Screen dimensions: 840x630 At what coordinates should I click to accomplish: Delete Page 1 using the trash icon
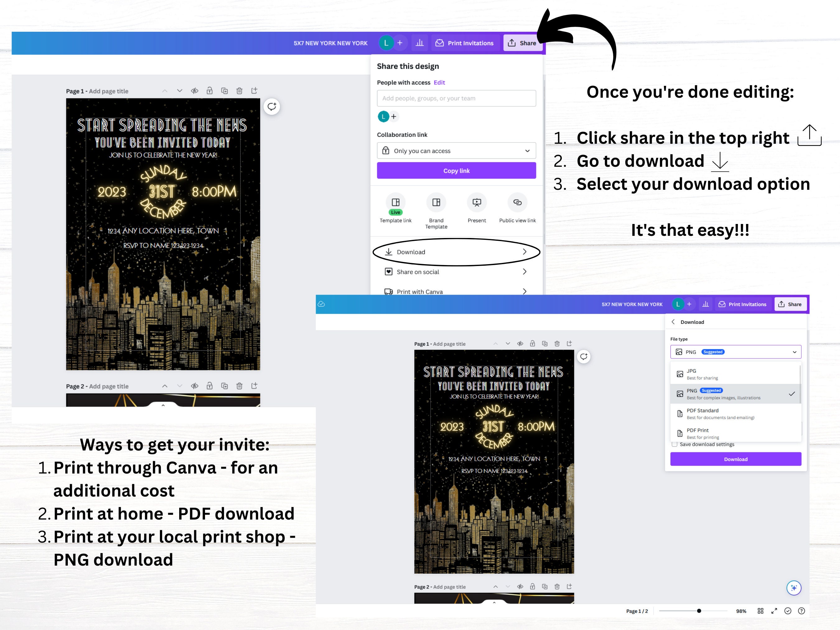point(239,91)
